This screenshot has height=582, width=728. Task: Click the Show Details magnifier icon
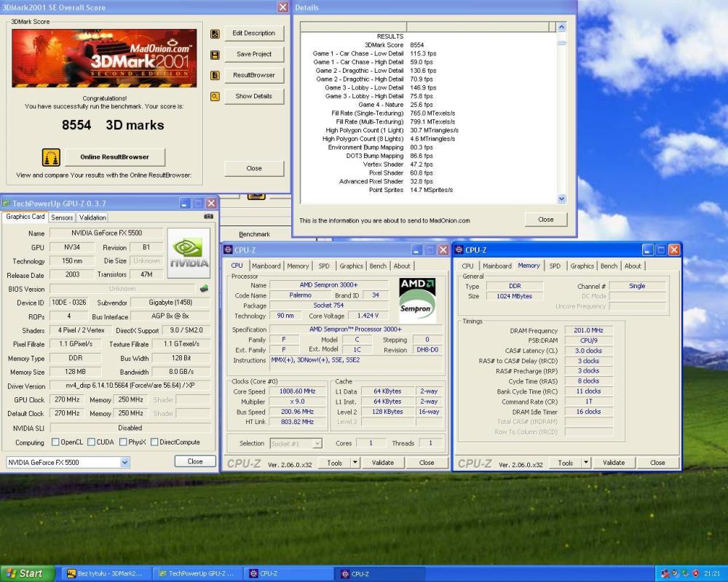(213, 96)
